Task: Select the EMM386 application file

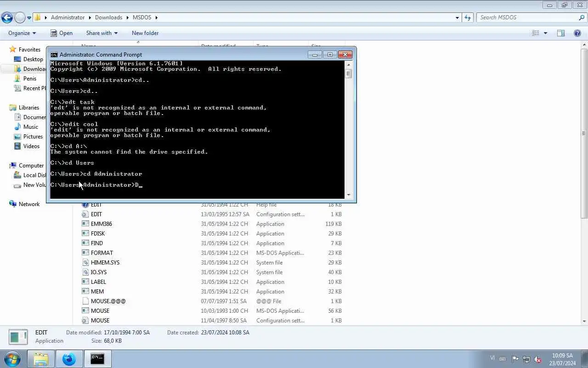Action: coord(211,224)
